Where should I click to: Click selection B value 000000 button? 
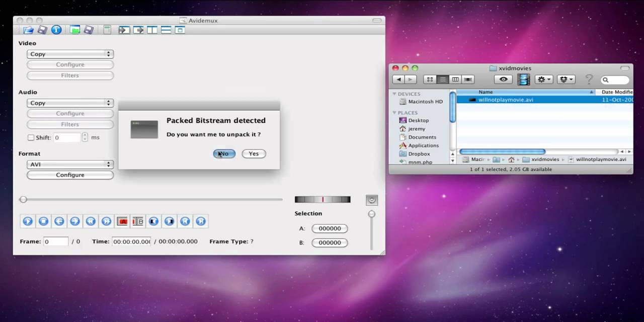pos(330,243)
